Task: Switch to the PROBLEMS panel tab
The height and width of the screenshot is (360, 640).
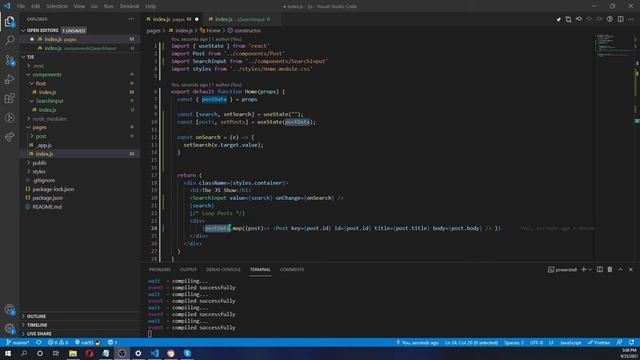Action: point(160,269)
